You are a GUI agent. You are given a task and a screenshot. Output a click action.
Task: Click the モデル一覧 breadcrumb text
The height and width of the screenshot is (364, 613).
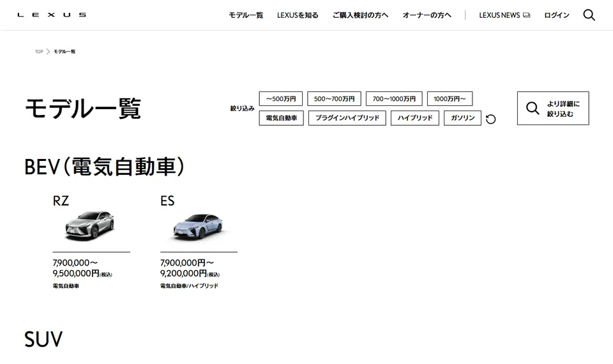tap(64, 51)
